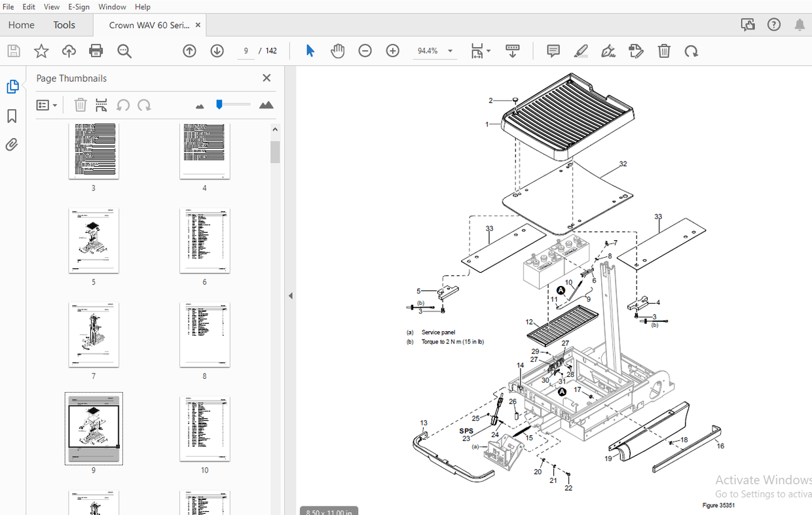Rotate the current page
This screenshot has width=812, height=515.
(x=692, y=50)
